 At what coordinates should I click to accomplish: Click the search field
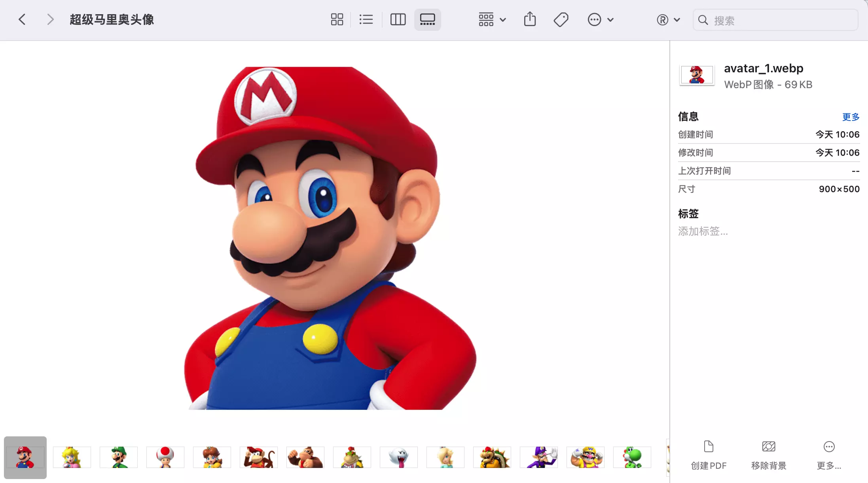coord(775,20)
